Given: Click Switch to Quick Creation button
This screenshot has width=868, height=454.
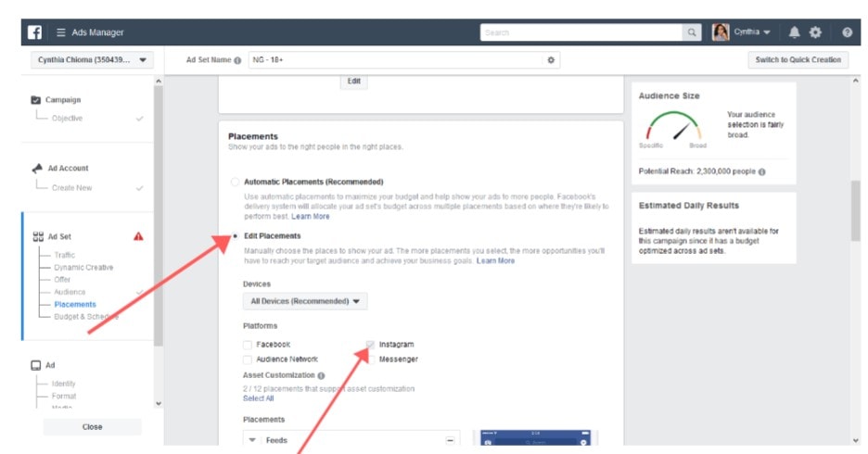Looking at the screenshot, I should click(798, 59).
